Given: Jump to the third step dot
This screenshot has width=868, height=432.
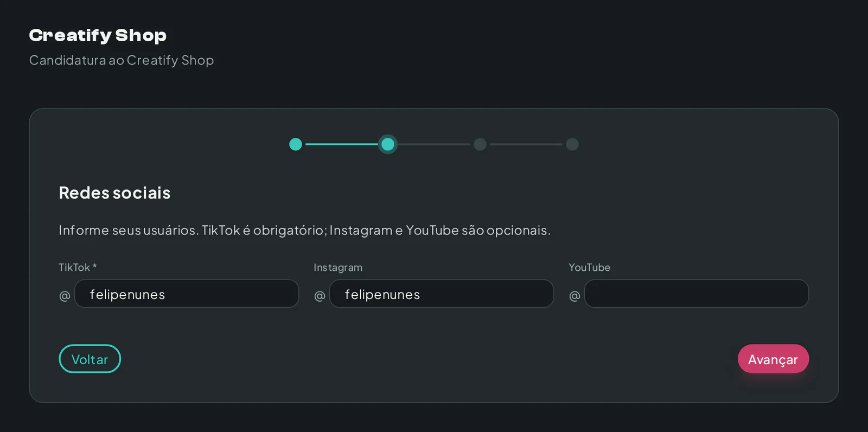Looking at the screenshot, I should click(480, 144).
